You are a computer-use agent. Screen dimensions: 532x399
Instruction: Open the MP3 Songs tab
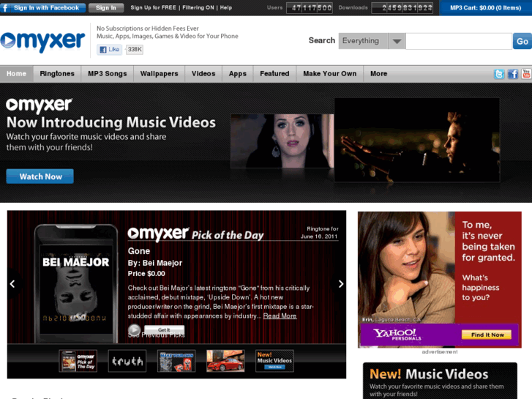108,74
